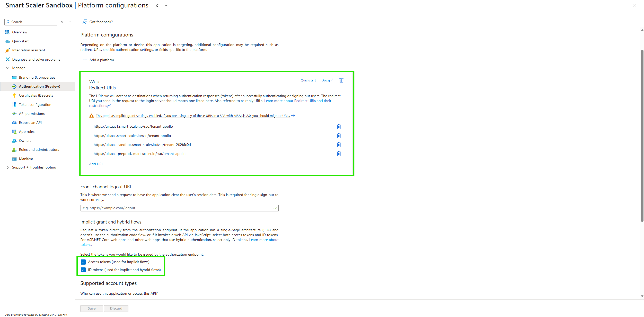This screenshot has height=317, width=644.
Task: Delete the saas-preprod tenant-apollo redirect URI
Action: click(x=339, y=154)
